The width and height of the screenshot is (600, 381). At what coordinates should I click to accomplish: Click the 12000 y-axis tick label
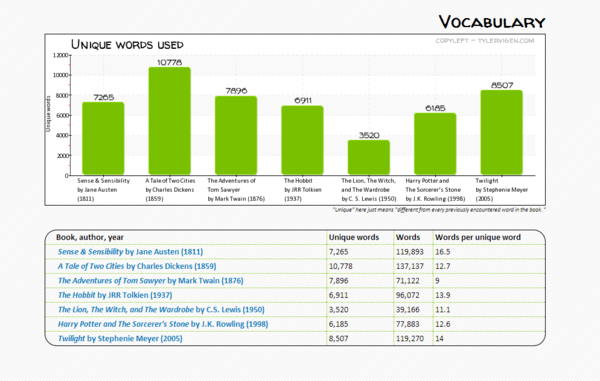click(x=60, y=55)
